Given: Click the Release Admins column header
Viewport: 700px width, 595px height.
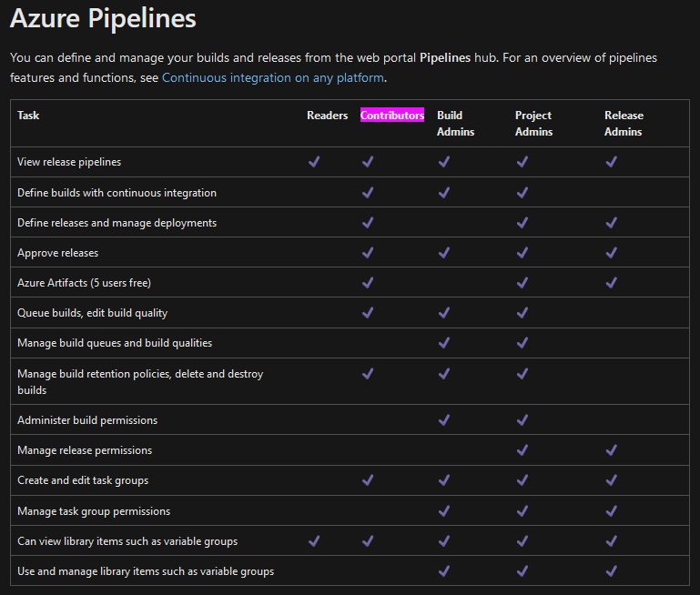Looking at the screenshot, I should click(624, 124).
